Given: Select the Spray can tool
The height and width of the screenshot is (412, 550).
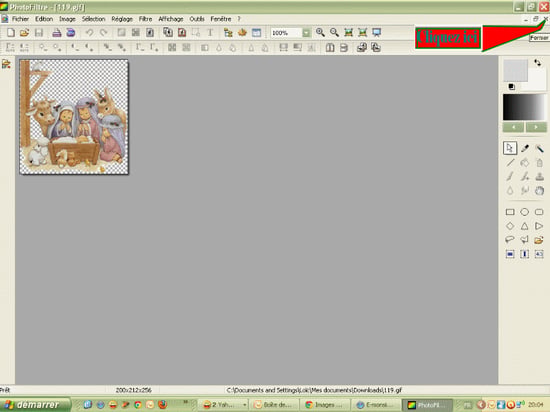Looking at the screenshot, I should [x=539, y=163].
